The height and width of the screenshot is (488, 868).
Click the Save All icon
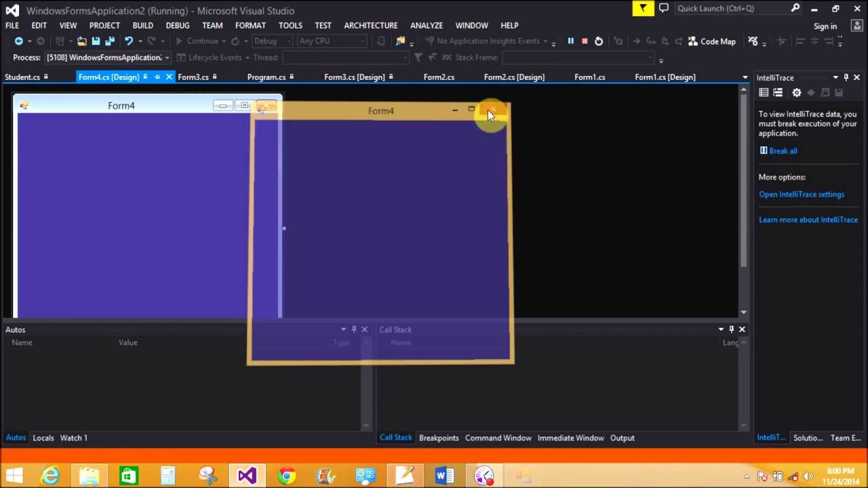coord(110,41)
